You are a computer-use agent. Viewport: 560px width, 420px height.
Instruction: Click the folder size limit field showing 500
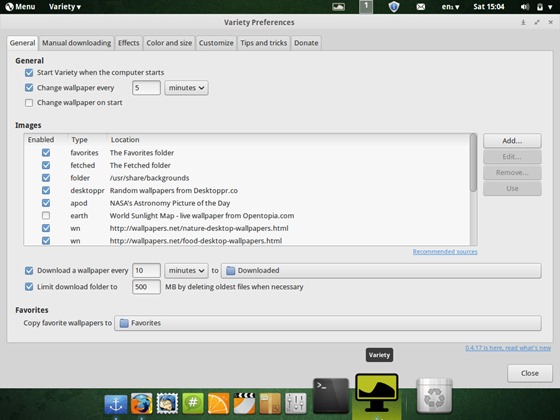click(146, 287)
